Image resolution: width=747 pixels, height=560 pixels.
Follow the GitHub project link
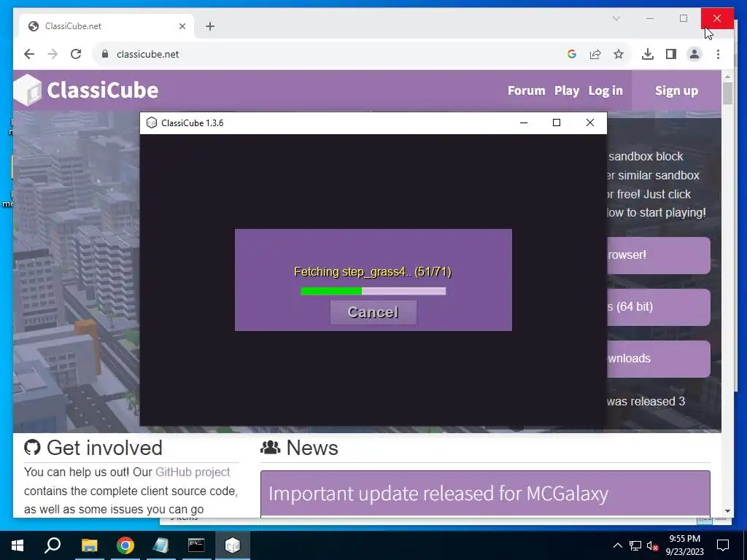[x=193, y=472]
